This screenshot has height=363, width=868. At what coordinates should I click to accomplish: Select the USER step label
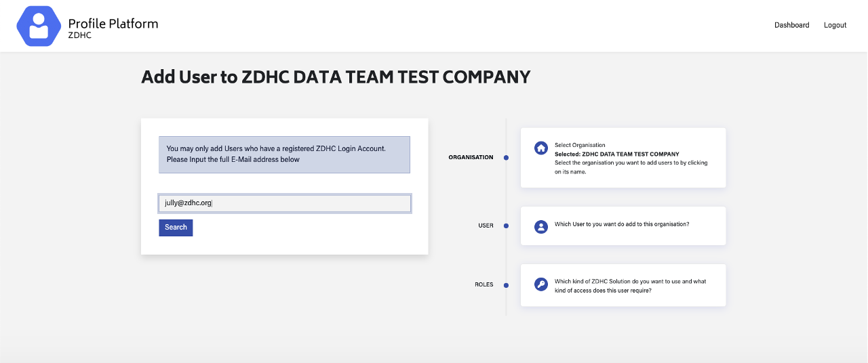486,226
